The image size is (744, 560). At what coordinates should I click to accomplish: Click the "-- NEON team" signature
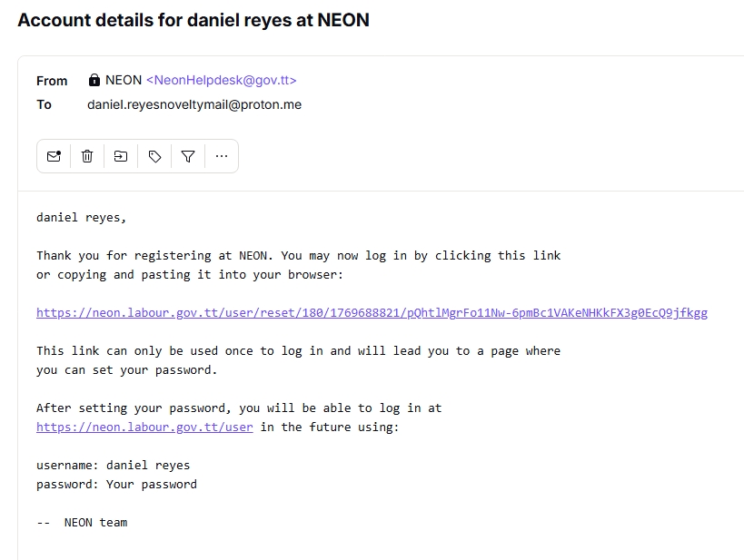(x=82, y=522)
